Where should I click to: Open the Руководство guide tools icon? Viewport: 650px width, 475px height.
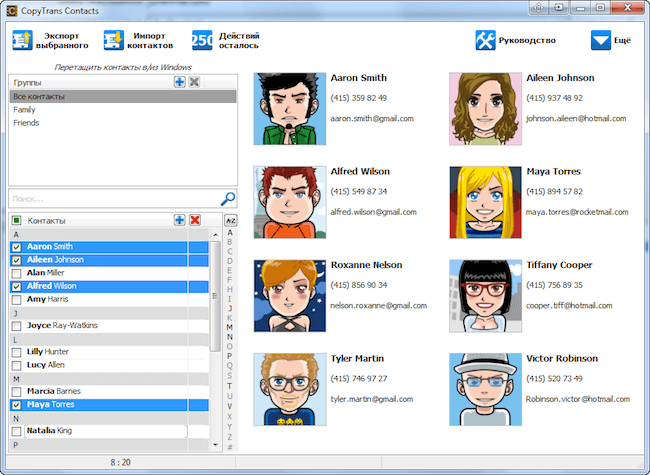(485, 40)
